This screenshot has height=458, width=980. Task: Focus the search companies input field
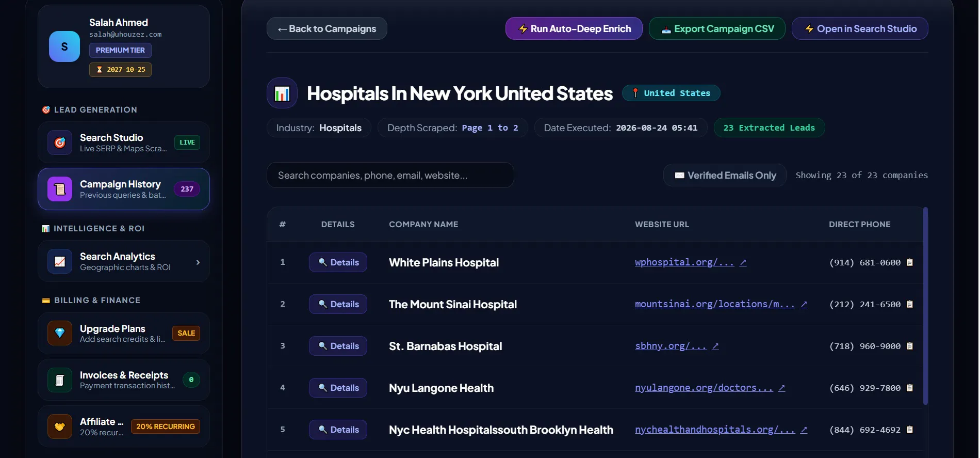click(x=390, y=175)
